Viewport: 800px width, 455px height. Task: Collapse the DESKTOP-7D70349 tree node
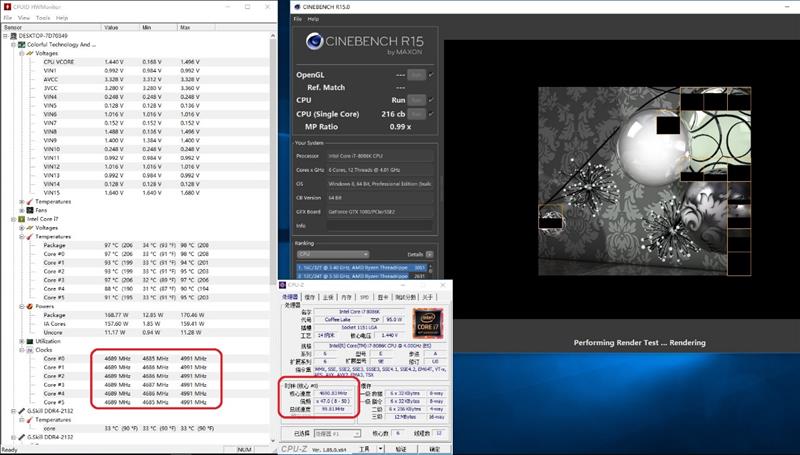click(6, 36)
